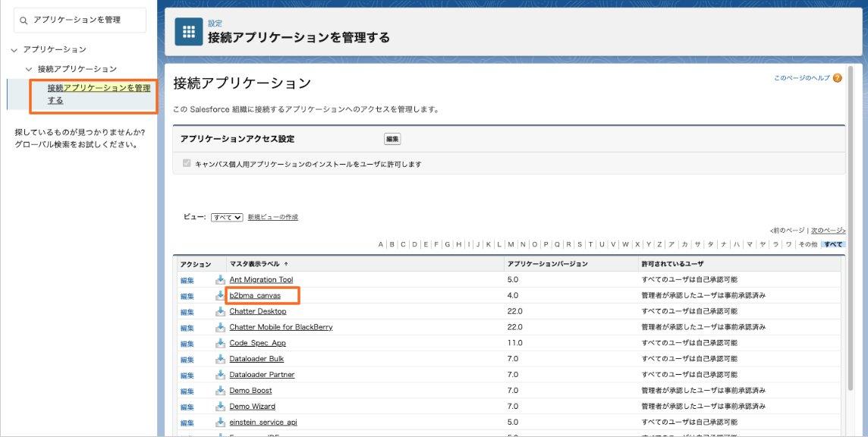868x437 pixels.
Task: Filter list by kana ア
Action: pos(671,244)
